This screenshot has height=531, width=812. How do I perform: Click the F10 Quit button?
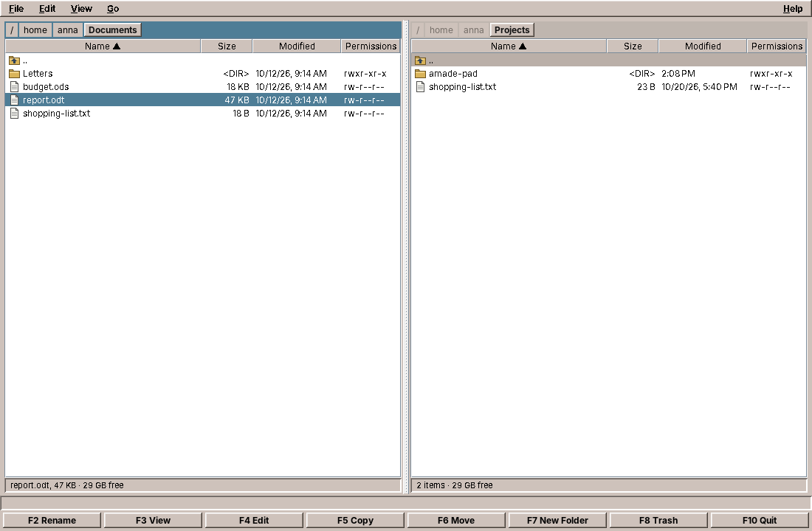[x=760, y=520]
